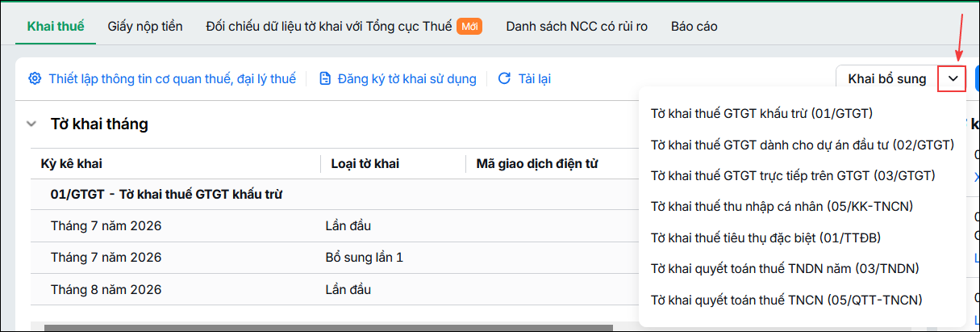Click the document icon beside Đăng ký tờ khai
Screen dimensions: 980x332
tap(325, 78)
